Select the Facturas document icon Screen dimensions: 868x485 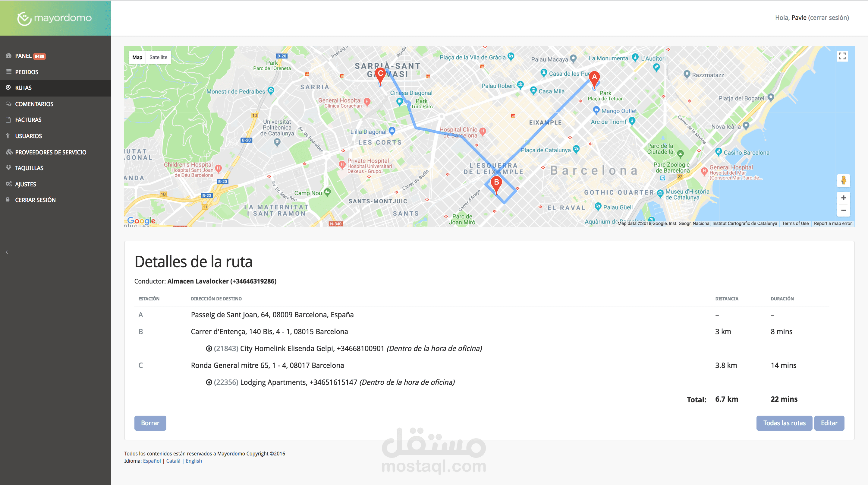click(9, 120)
